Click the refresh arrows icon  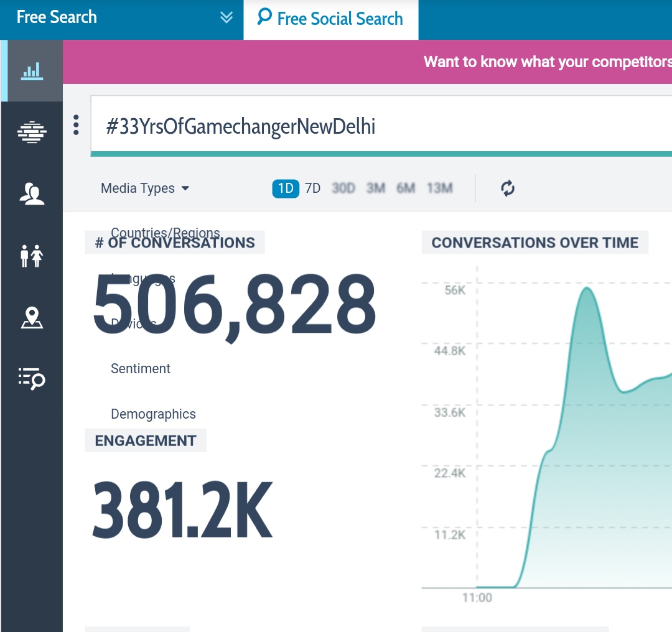coord(508,188)
